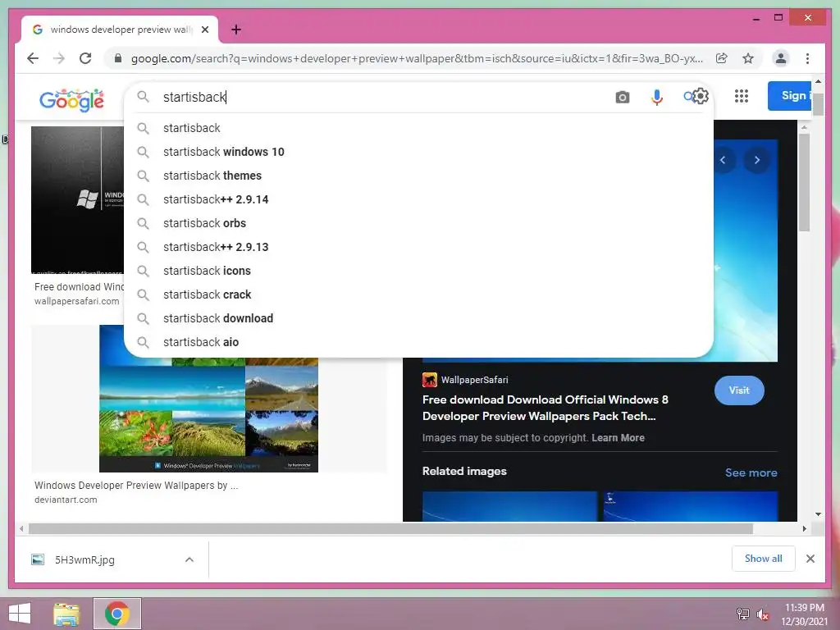This screenshot has height=630, width=840.
Task: Click the muted volume tray icon
Action: (763, 614)
